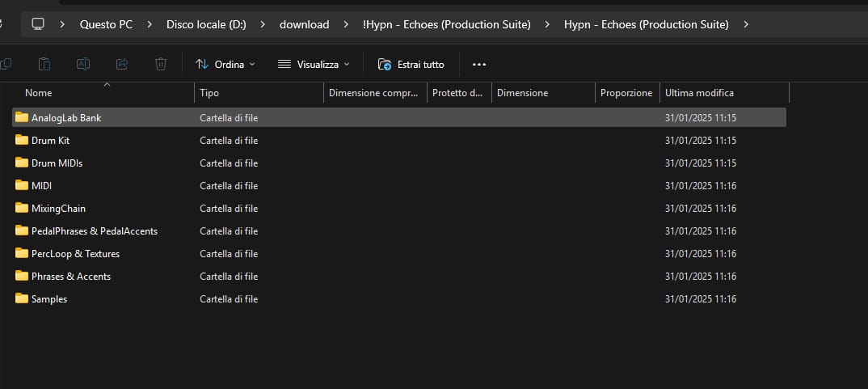
Task: Sort by Dimensione column header
Action: tap(523, 92)
